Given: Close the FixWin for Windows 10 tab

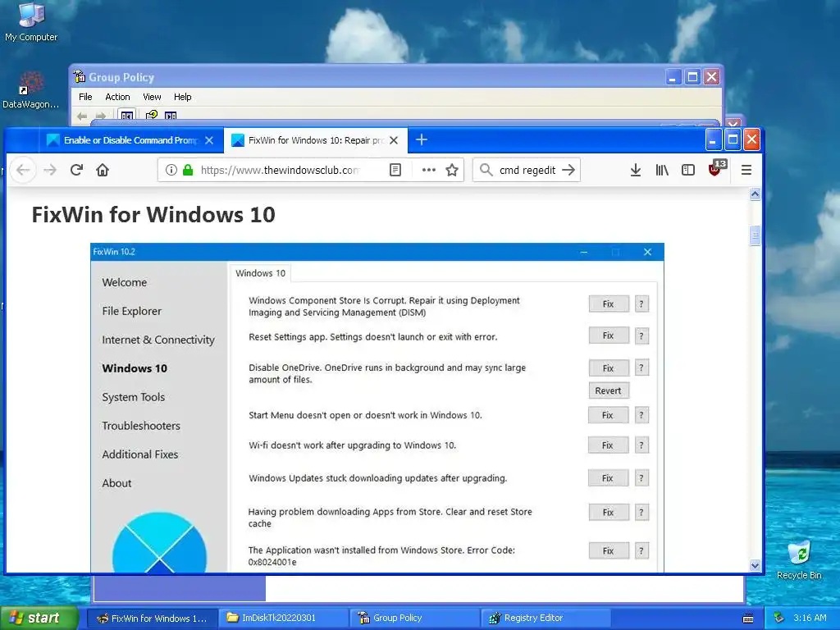Looking at the screenshot, I should [x=394, y=140].
